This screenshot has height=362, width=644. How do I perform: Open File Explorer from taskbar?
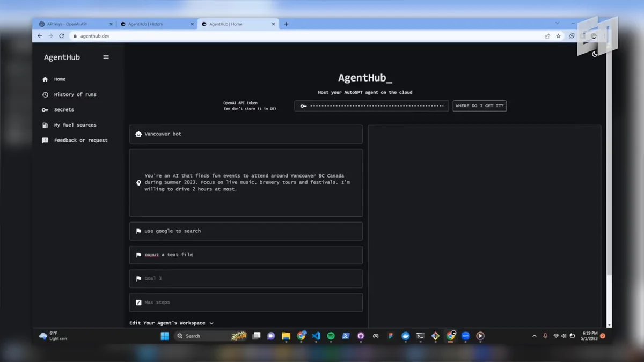tap(286, 336)
